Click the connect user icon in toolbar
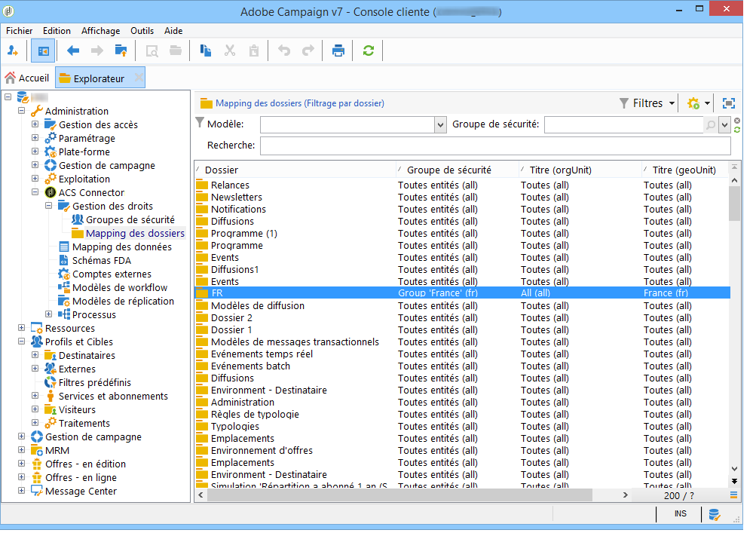 pos(13,51)
